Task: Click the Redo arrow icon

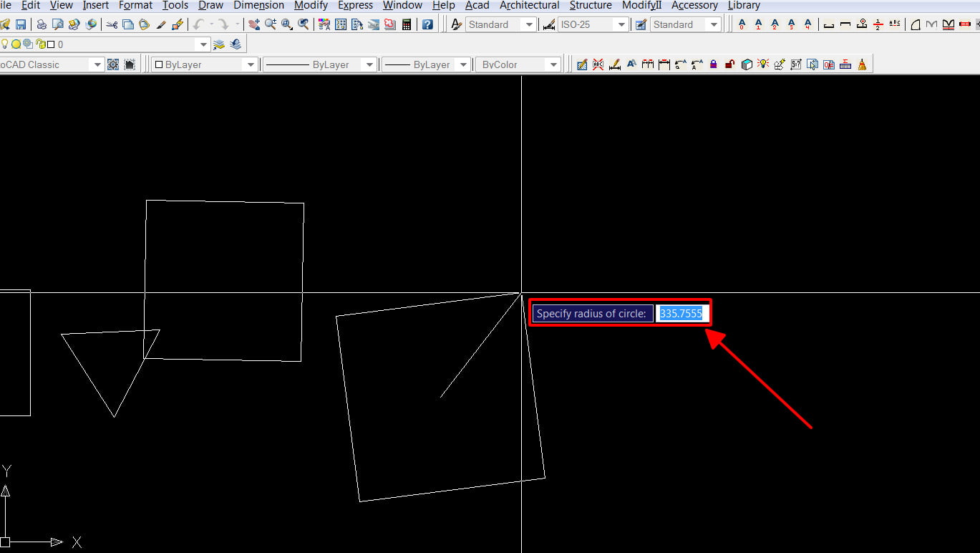Action: [x=223, y=24]
